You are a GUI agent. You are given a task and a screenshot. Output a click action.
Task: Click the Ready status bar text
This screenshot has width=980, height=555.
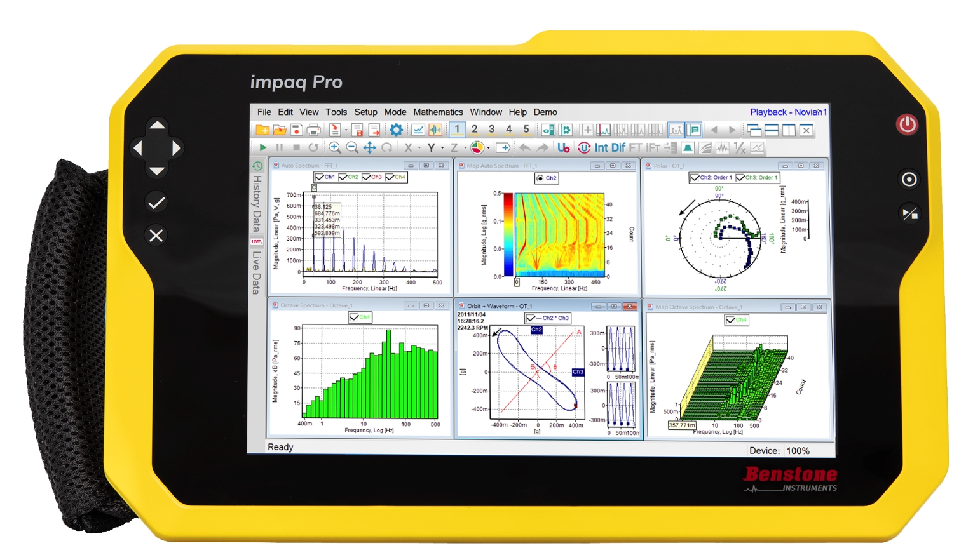tap(280, 447)
